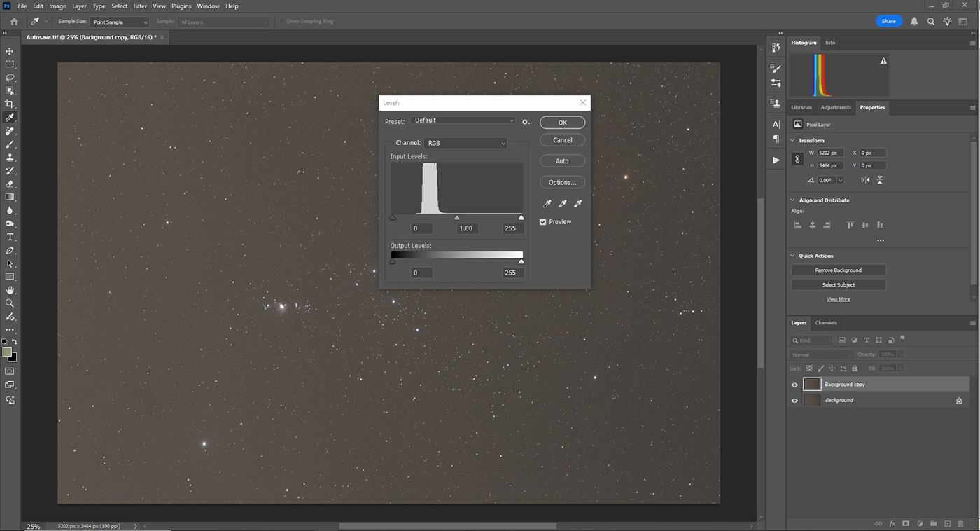Click the white input level field showing 255
This screenshot has width=980, height=531.
[510, 228]
